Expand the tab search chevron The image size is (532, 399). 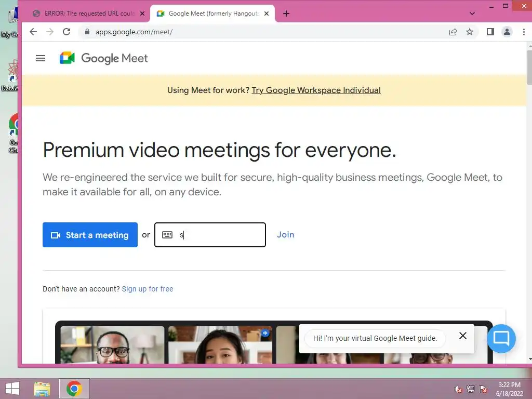(x=472, y=14)
